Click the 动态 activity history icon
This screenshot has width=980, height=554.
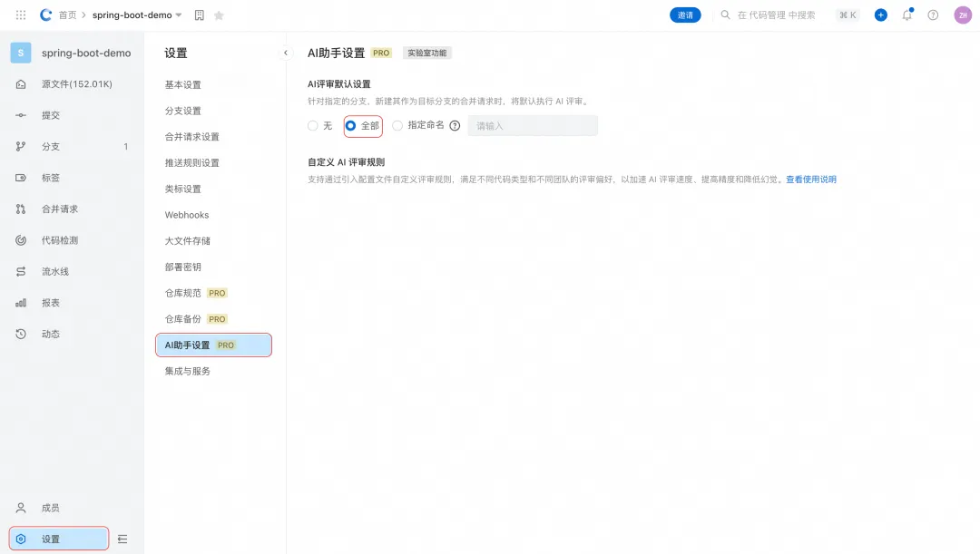pos(21,335)
